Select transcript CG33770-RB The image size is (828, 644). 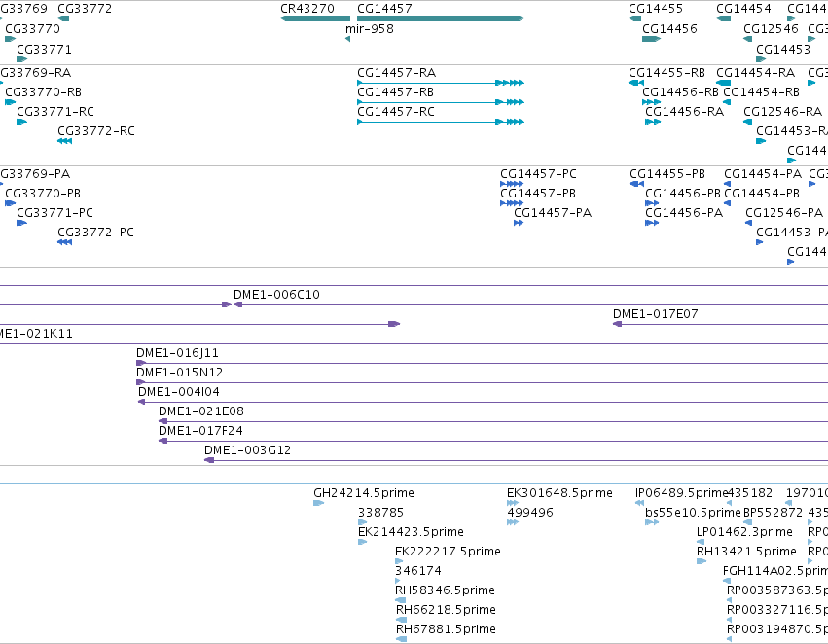(x=44, y=92)
